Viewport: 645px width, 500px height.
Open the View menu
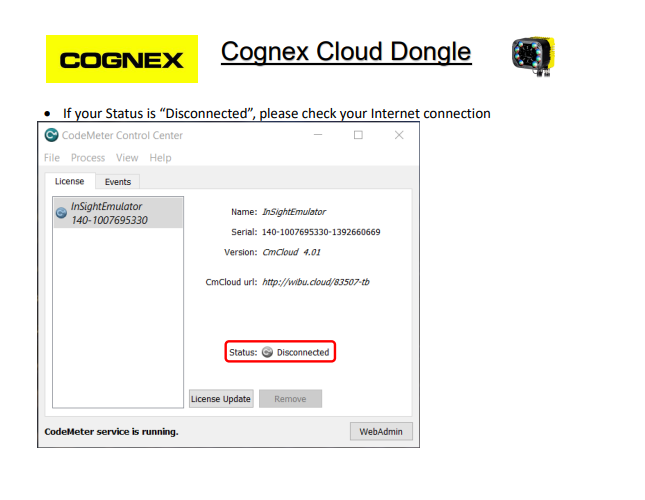click(x=127, y=158)
